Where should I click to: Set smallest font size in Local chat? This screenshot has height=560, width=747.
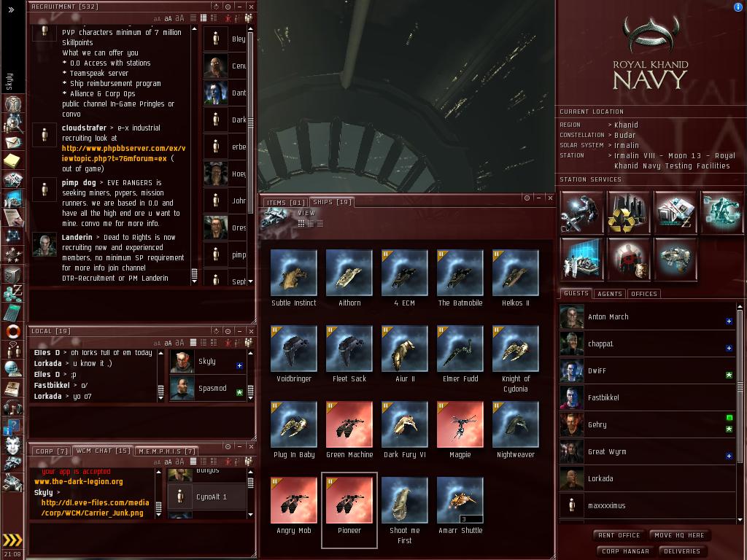[x=158, y=343]
